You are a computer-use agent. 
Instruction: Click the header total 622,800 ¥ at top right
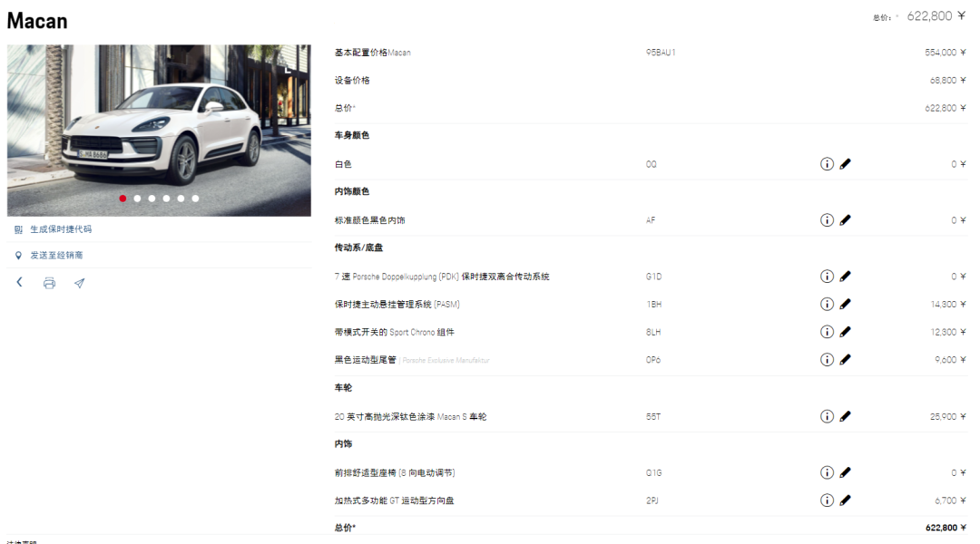[x=936, y=16]
